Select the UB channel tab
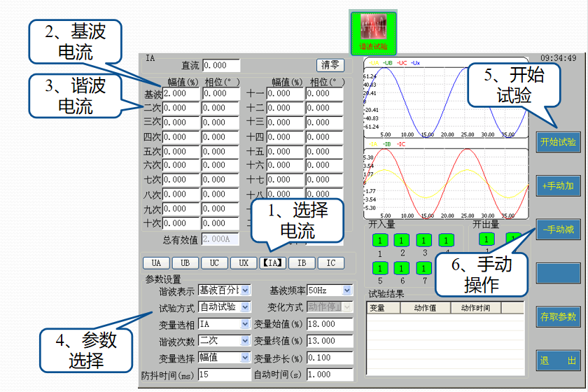588x392 pixels. [x=185, y=263]
